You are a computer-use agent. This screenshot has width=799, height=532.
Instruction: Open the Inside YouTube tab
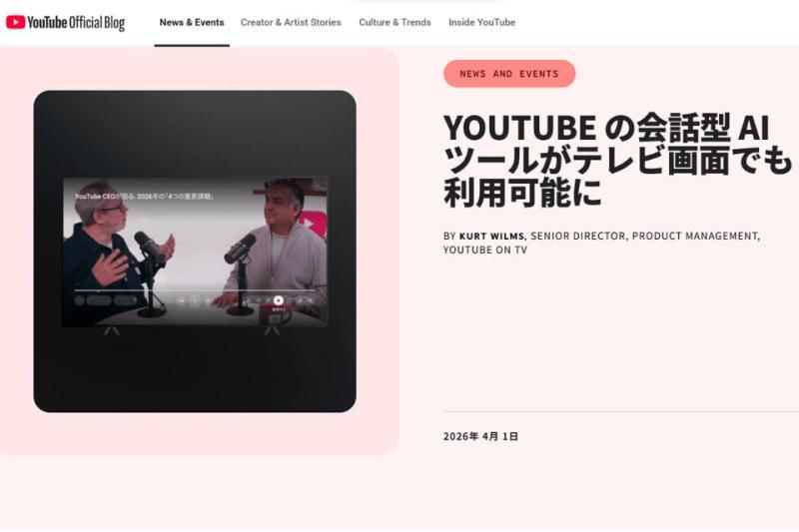pyautogui.click(x=481, y=22)
